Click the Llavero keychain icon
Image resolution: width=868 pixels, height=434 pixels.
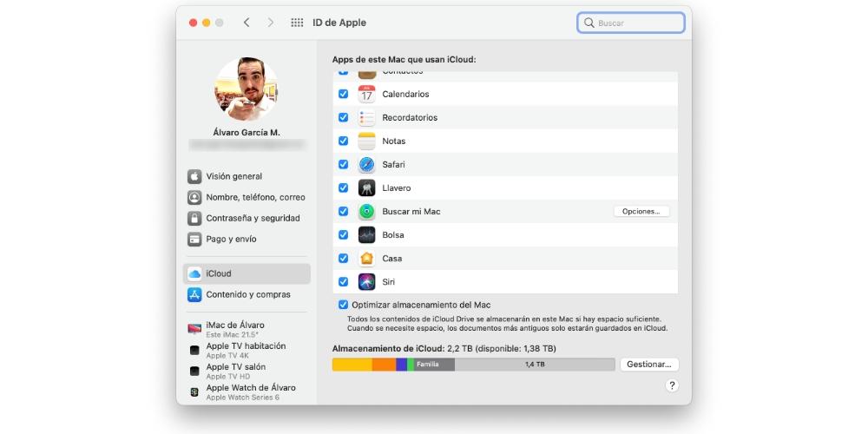pos(366,188)
